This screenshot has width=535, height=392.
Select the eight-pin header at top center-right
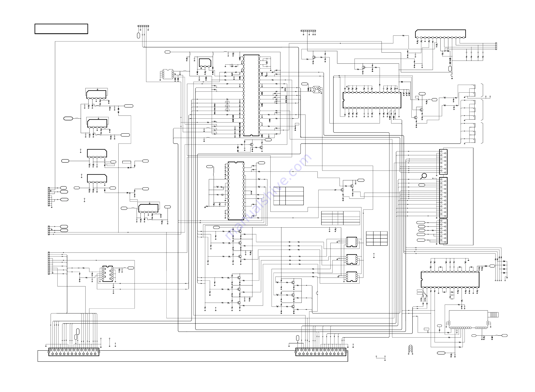click(x=308, y=31)
